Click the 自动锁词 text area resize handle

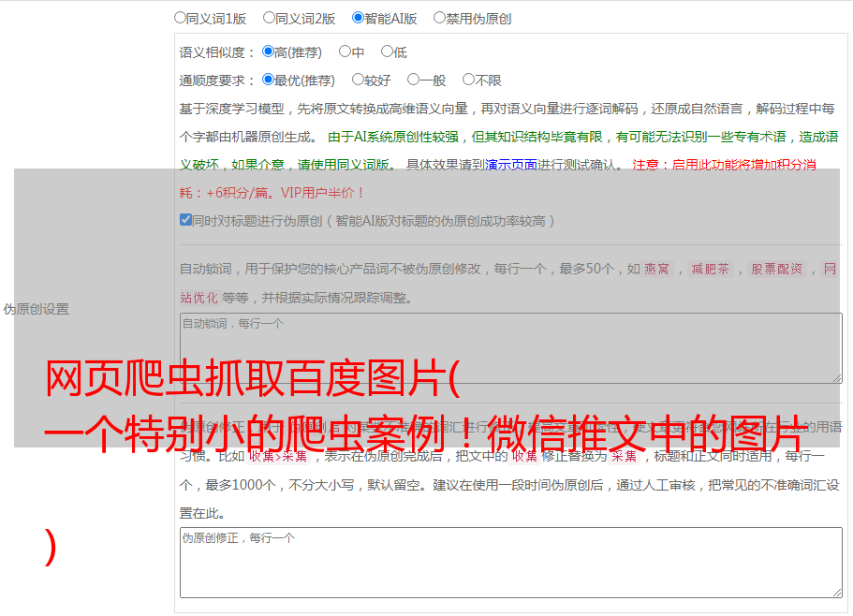click(x=837, y=378)
